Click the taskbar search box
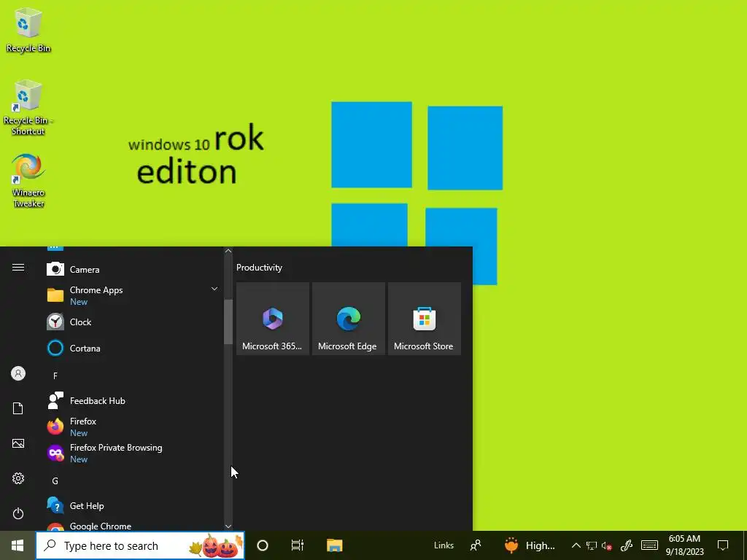 pos(140,545)
